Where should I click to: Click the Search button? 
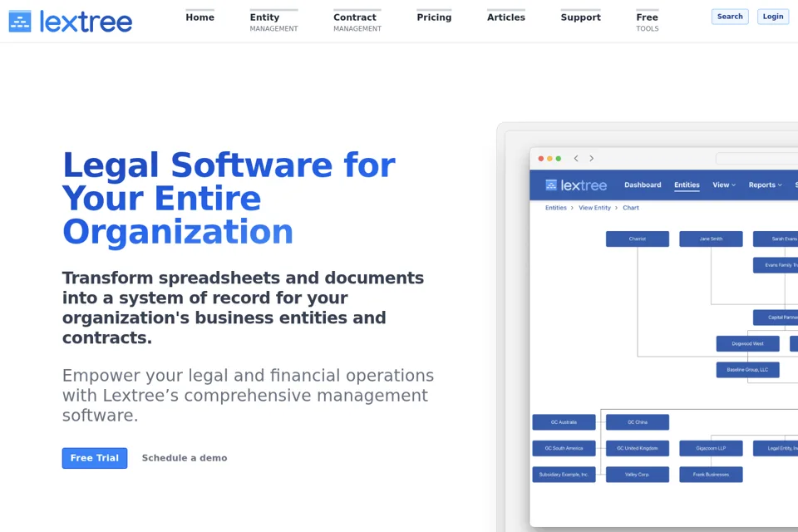click(730, 17)
